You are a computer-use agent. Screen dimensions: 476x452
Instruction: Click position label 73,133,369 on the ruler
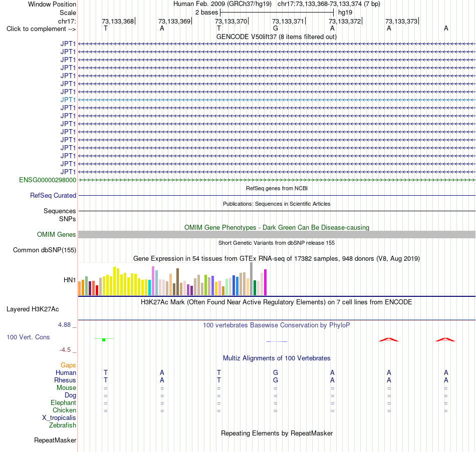tap(174, 21)
